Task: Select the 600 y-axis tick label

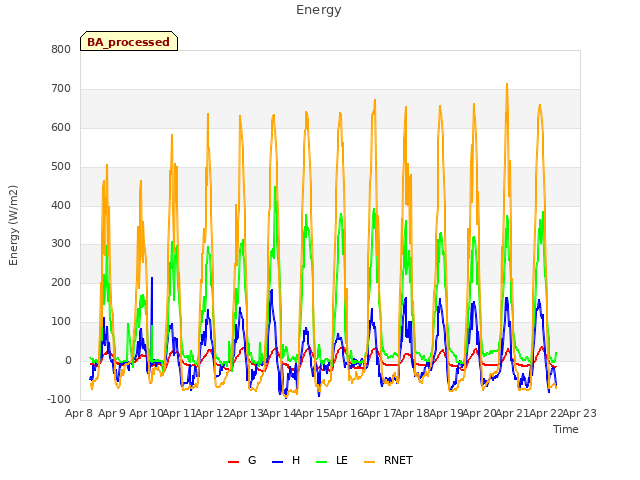Action: [61, 128]
